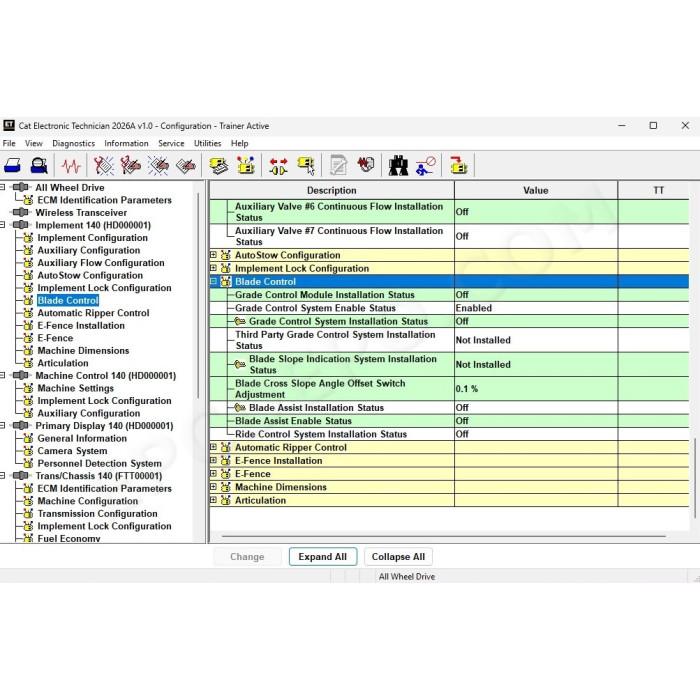Click the red arrows documents toolbar icon
This screenshot has width=700, height=700.
pos(366,165)
